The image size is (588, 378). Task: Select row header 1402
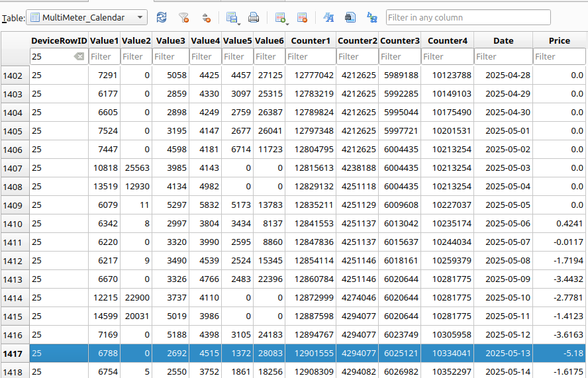15,75
